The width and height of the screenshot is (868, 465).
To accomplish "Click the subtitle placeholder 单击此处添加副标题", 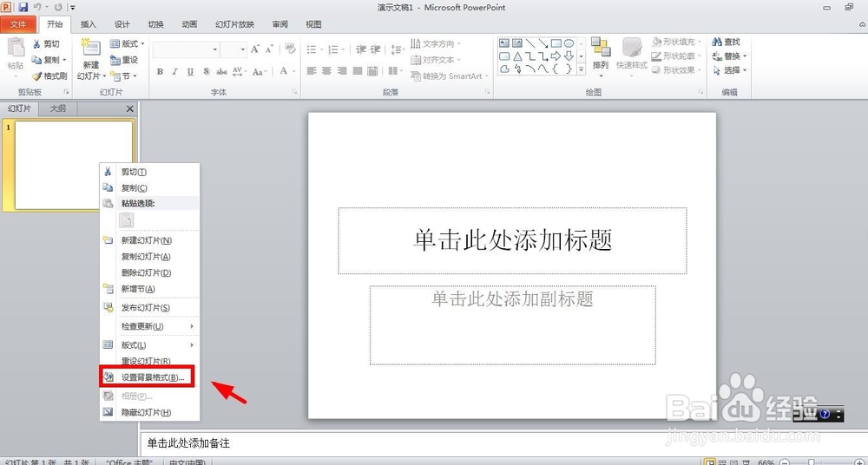I will coord(513,325).
